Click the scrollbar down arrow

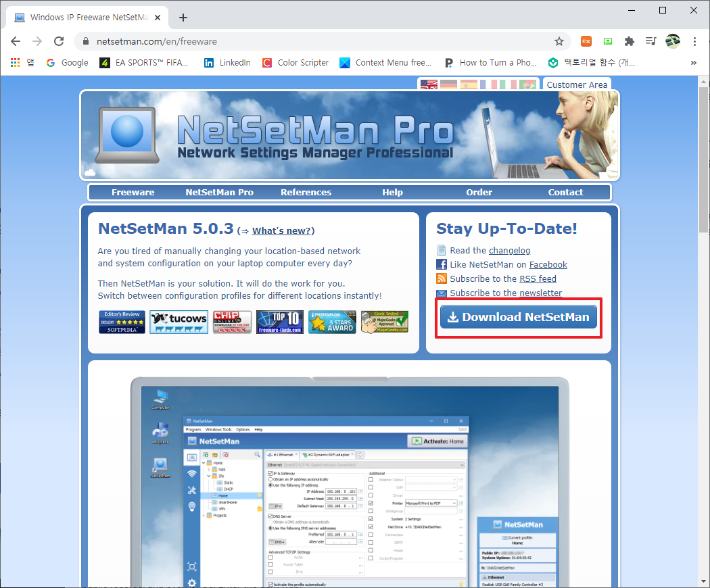coord(703,582)
